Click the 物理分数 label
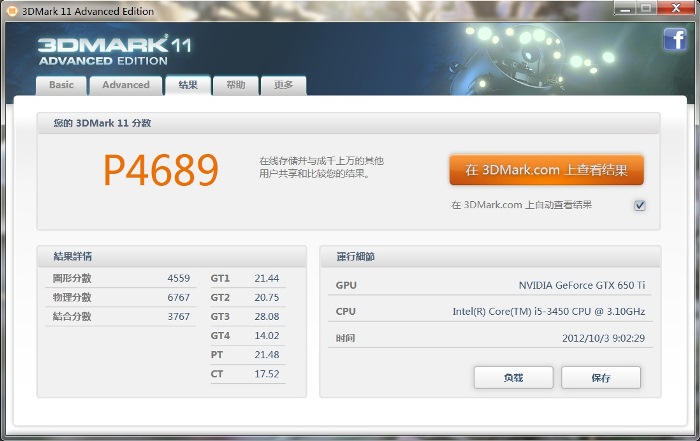Viewport: 700px width, 441px height. click(72, 297)
